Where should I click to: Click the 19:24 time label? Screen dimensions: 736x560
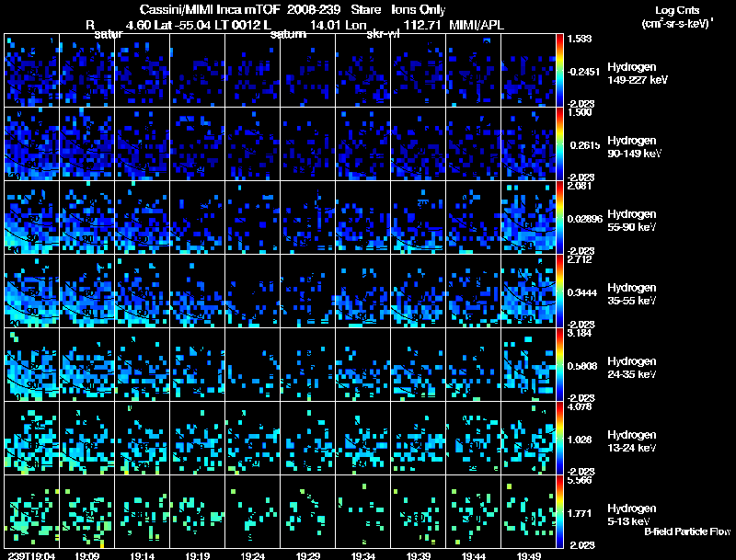(252, 555)
